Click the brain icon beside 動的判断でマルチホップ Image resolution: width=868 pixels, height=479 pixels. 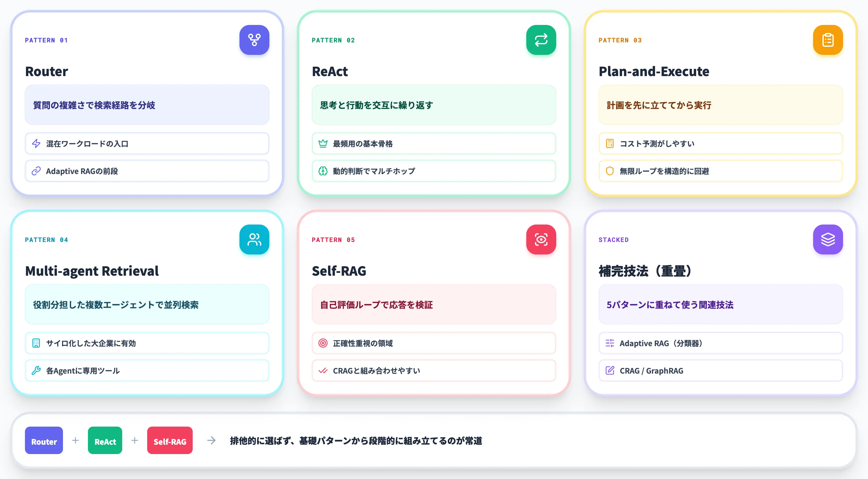323,171
